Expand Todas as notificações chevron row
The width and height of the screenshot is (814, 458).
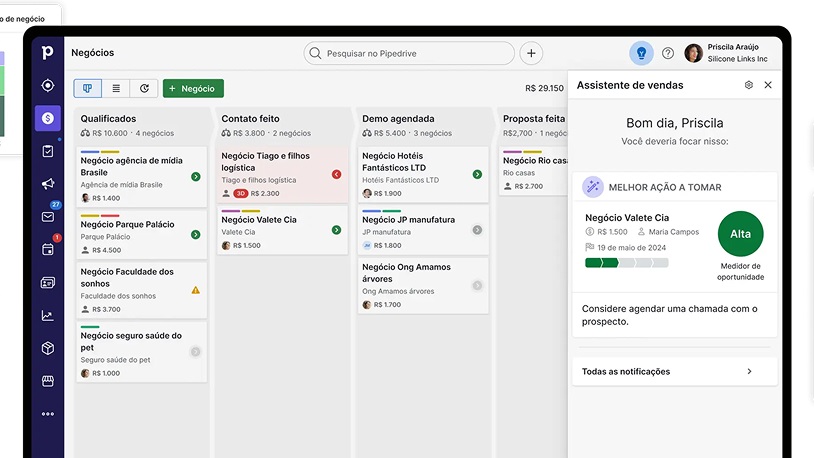tap(674, 371)
